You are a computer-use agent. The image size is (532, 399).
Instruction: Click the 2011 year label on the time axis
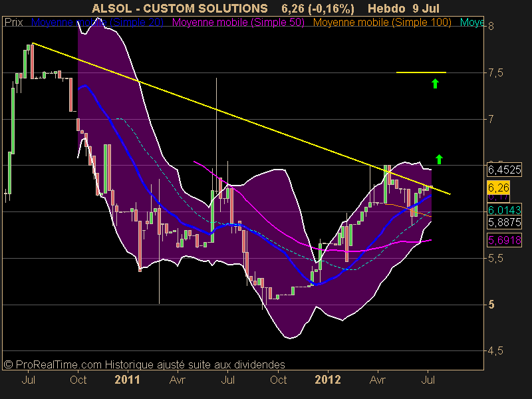127,379
